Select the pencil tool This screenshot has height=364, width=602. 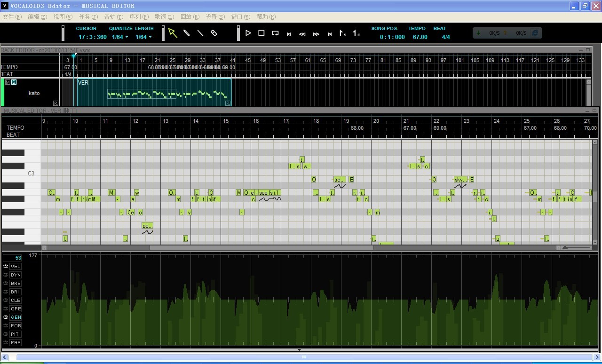coord(187,33)
